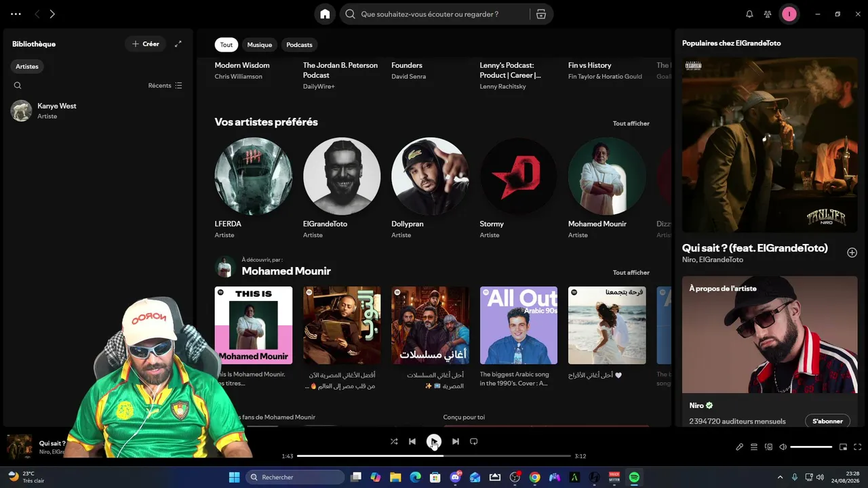Open Lenny's Podcast

511,70
